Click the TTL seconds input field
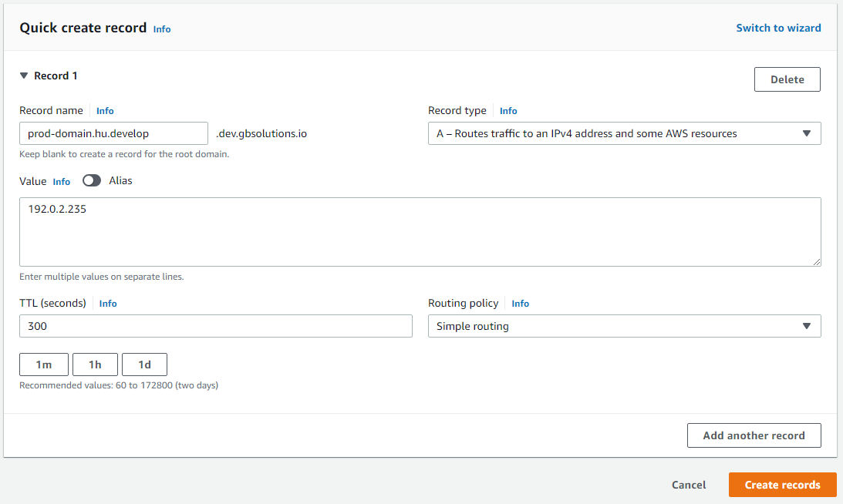 (216, 326)
